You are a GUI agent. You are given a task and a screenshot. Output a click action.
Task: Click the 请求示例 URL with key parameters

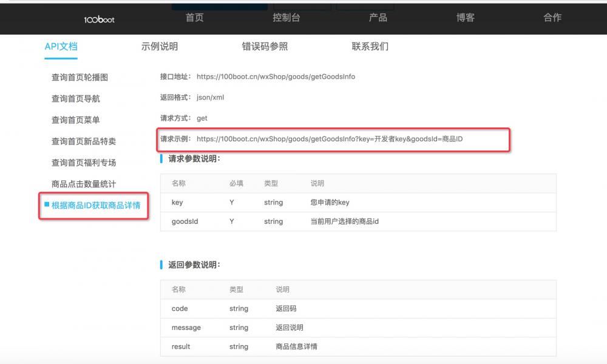tap(330, 139)
